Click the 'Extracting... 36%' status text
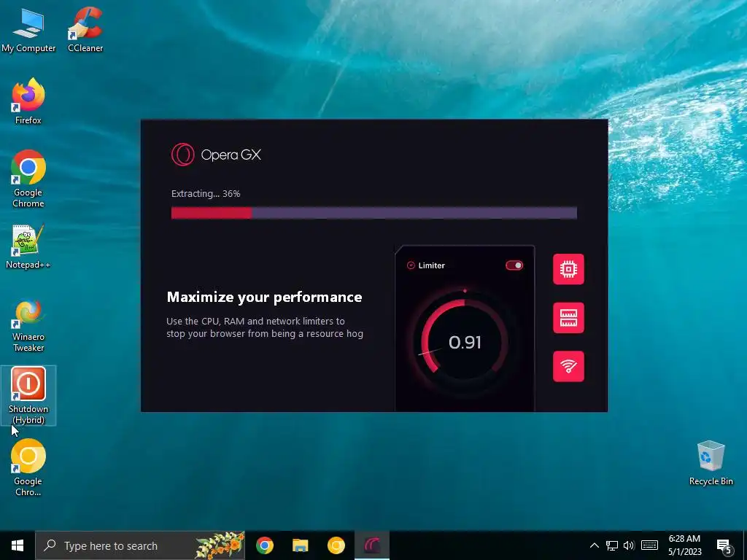 206,194
